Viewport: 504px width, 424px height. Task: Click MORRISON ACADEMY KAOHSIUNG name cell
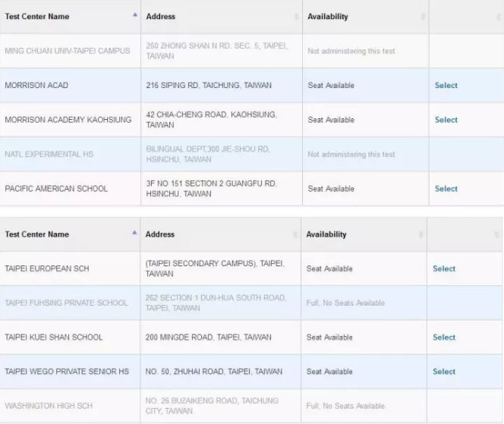coord(68,120)
